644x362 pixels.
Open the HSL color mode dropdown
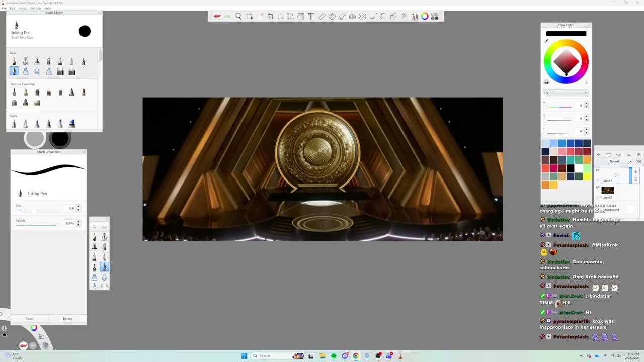pyautogui.click(x=566, y=93)
